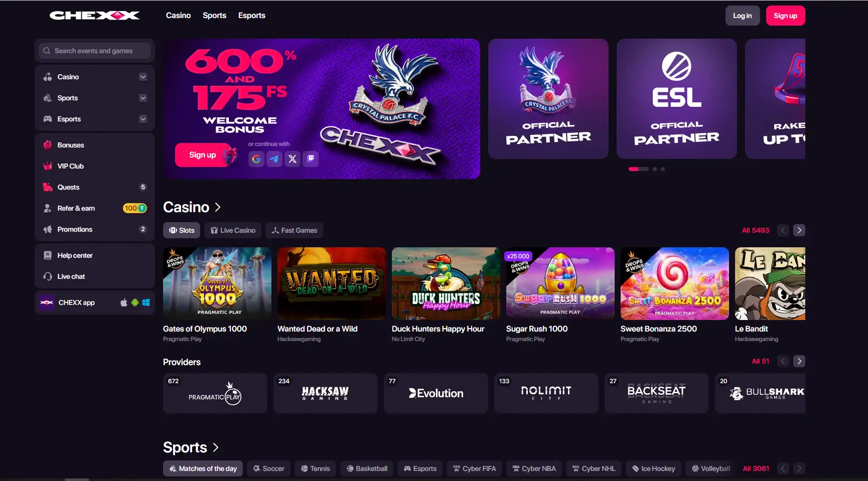View All 5493 casino games link
This screenshot has height=481, width=868.
756,230
